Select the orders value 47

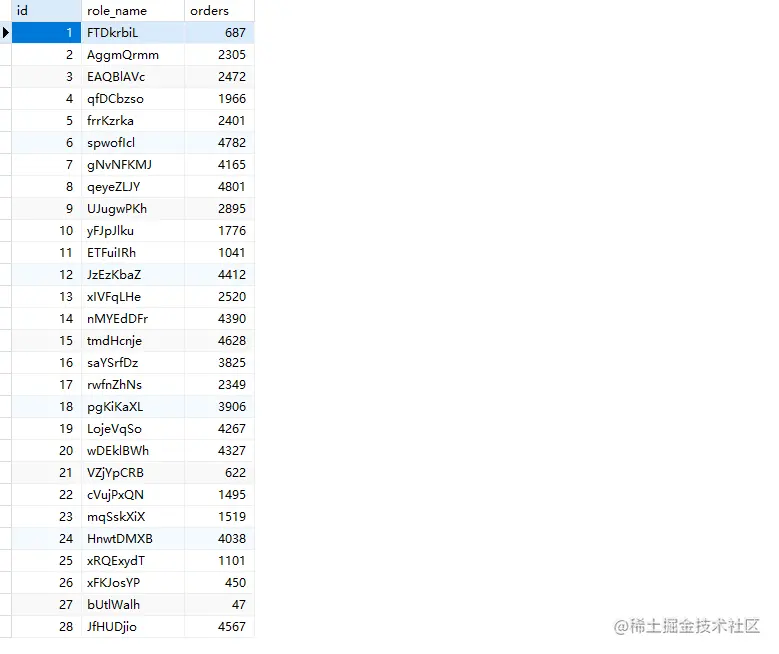pos(219,604)
